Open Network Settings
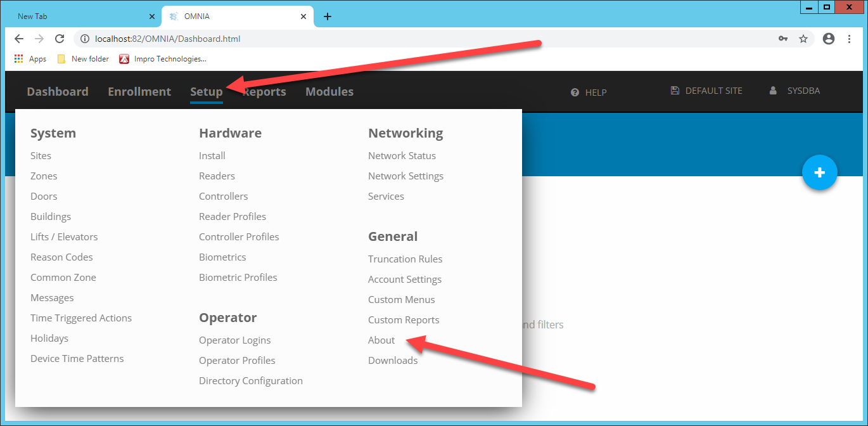868x426 pixels. click(406, 176)
